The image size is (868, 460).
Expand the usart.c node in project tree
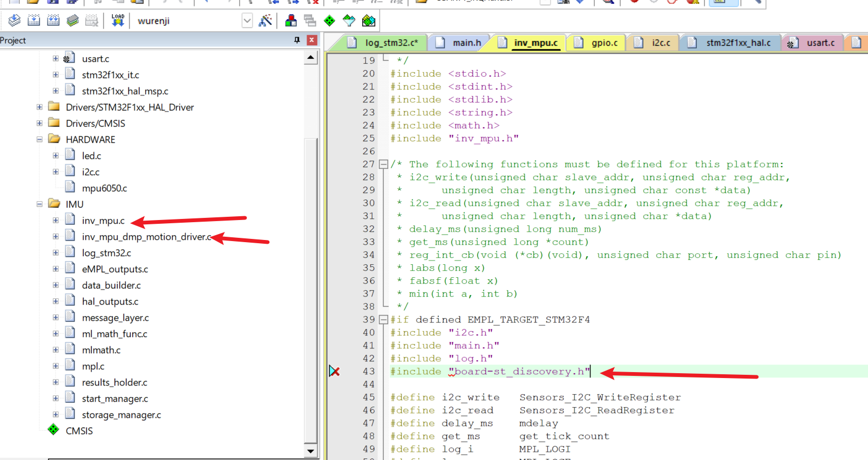56,58
